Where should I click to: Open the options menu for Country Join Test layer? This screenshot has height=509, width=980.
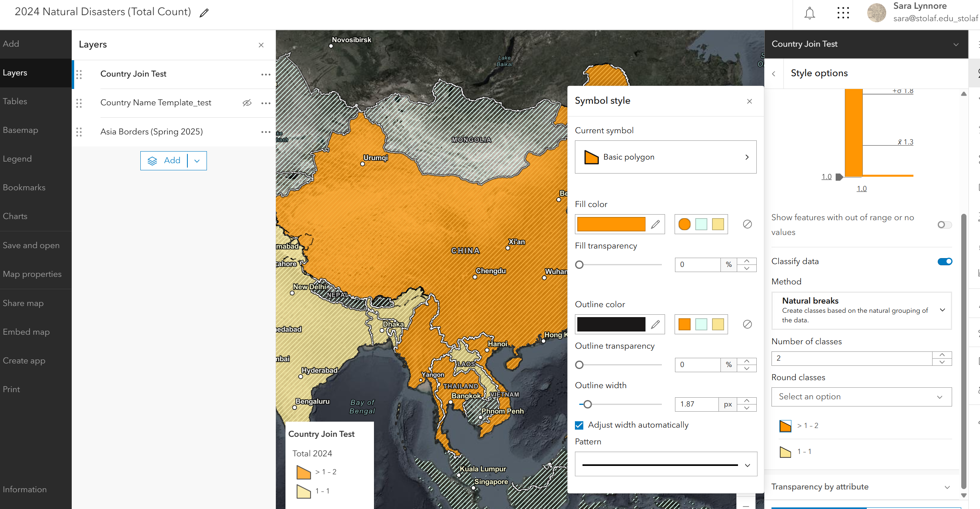[x=266, y=74]
